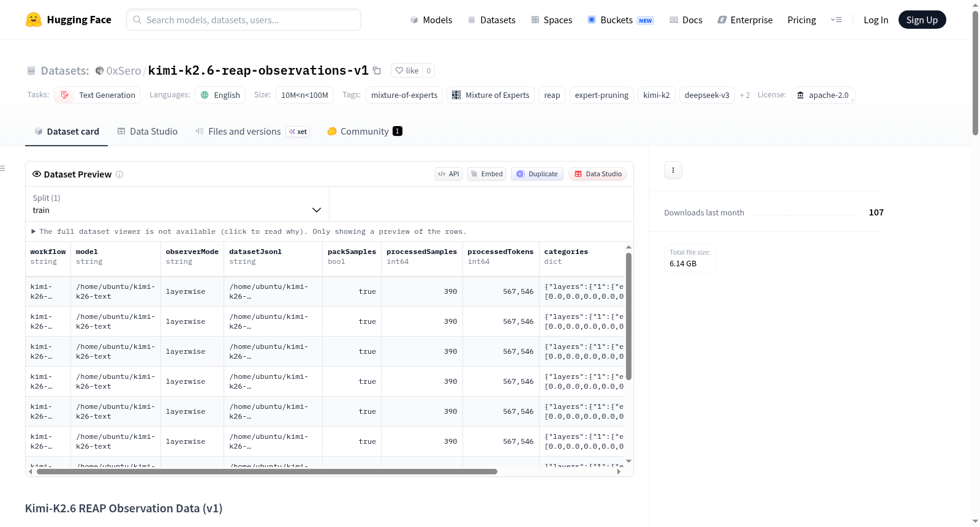Like this dataset
The image size is (980, 527).
(x=407, y=70)
